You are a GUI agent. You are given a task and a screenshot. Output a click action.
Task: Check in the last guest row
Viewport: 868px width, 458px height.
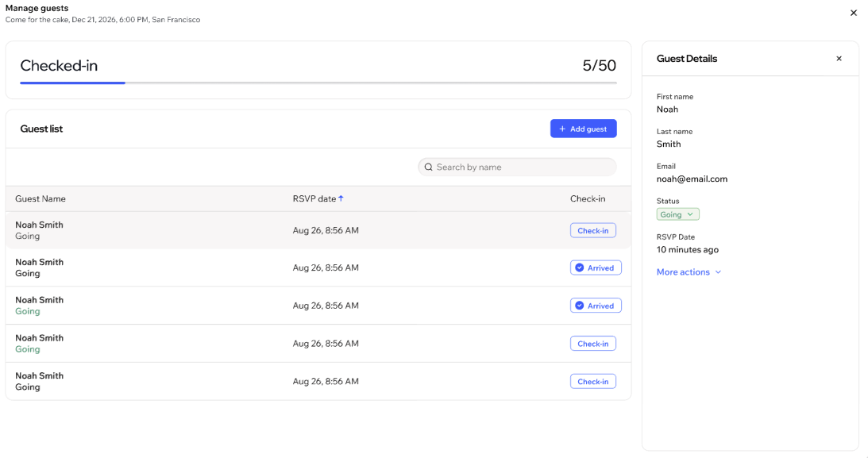[x=592, y=382]
